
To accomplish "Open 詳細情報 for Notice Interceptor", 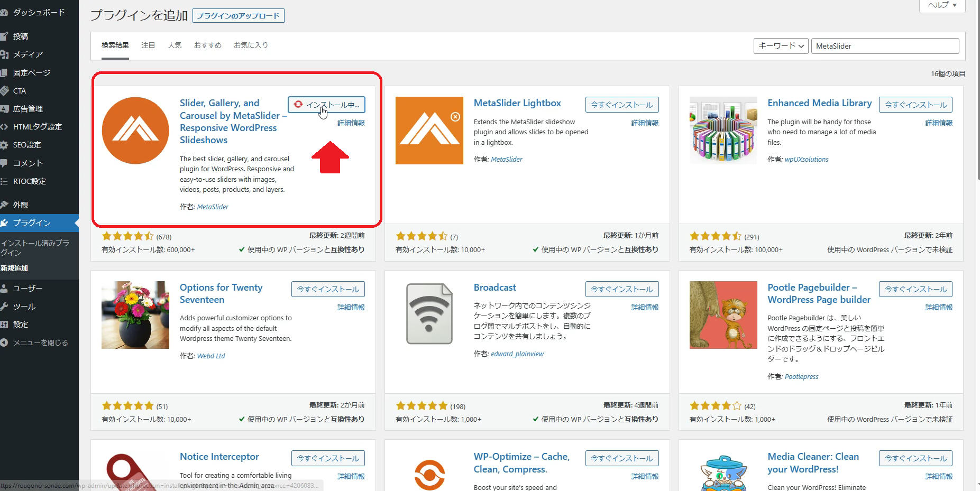I will (351, 476).
